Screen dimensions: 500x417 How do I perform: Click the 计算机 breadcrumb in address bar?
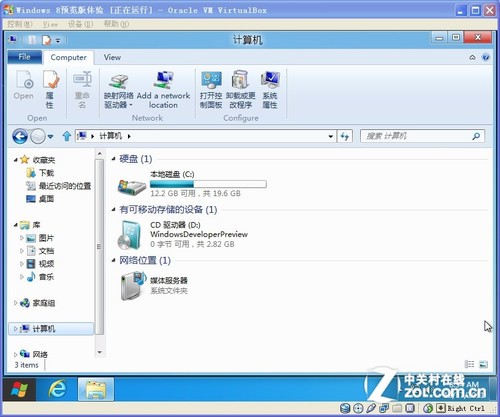(x=111, y=136)
